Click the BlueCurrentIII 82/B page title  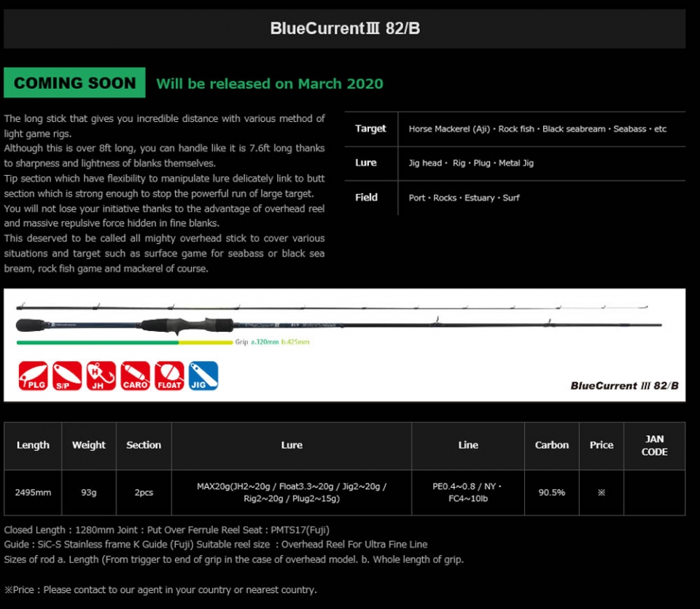tap(345, 28)
